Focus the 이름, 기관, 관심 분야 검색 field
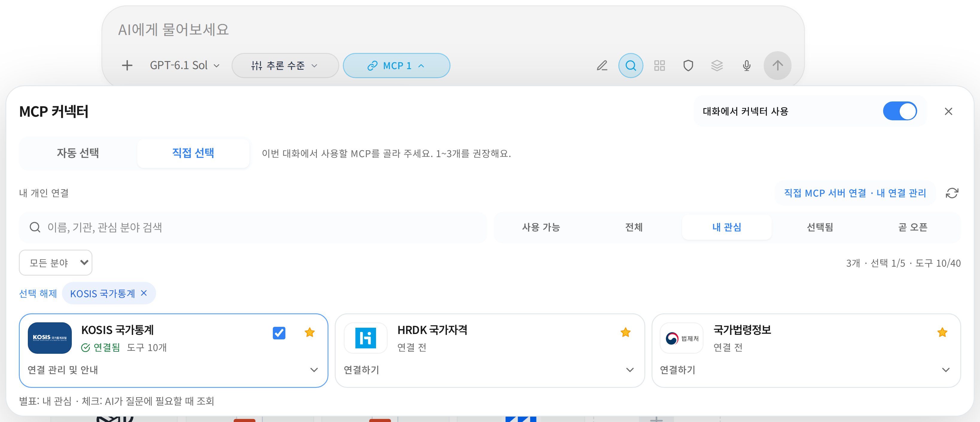The image size is (980, 422). coord(253,227)
